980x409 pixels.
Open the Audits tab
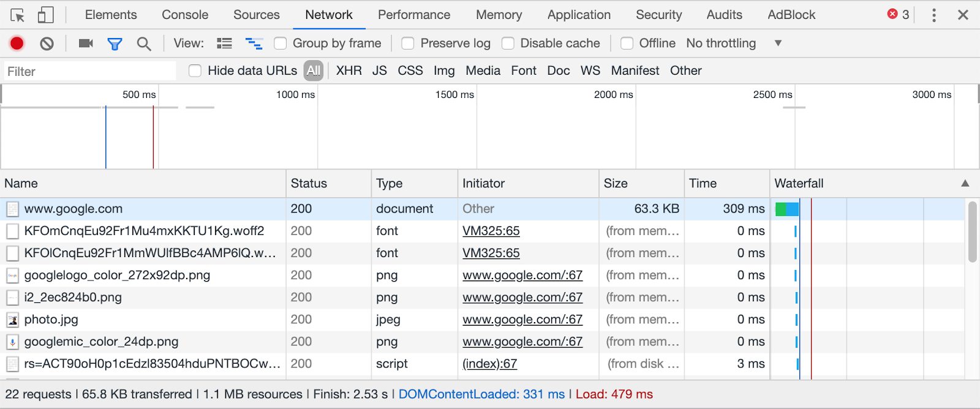725,15
